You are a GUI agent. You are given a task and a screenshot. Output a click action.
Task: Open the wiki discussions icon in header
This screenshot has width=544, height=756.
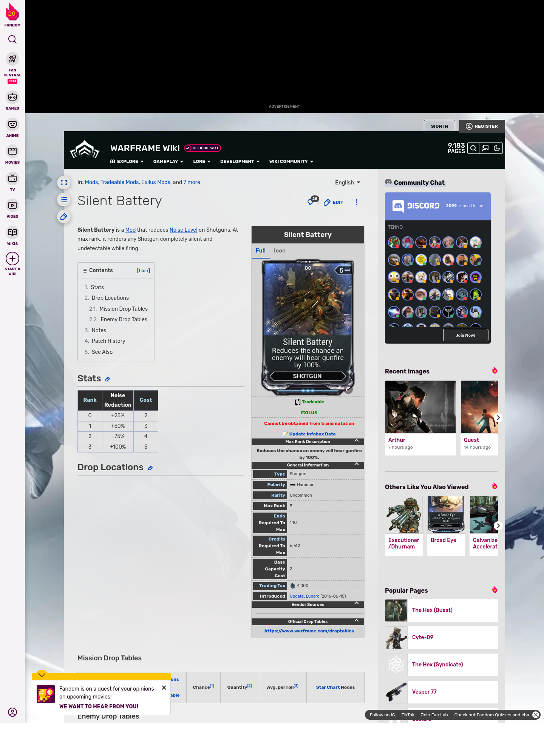click(x=485, y=149)
